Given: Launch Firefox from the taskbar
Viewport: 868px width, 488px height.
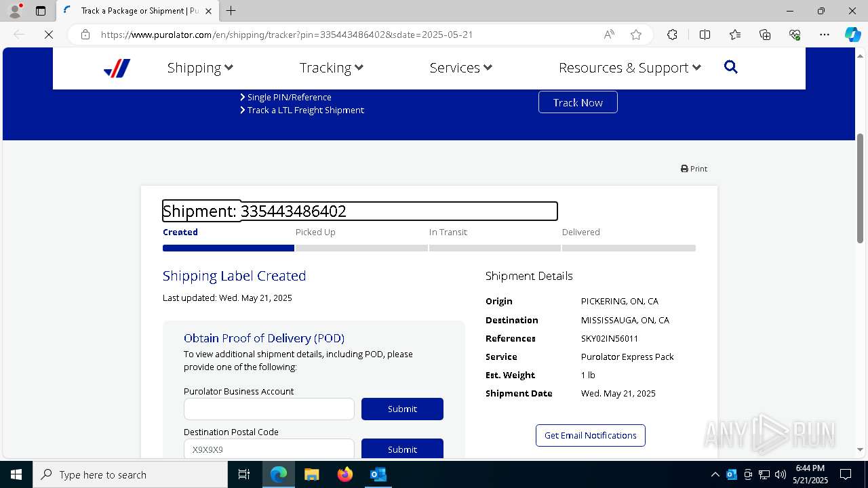Looking at the screenshot, I should click(x=345, y=474).
